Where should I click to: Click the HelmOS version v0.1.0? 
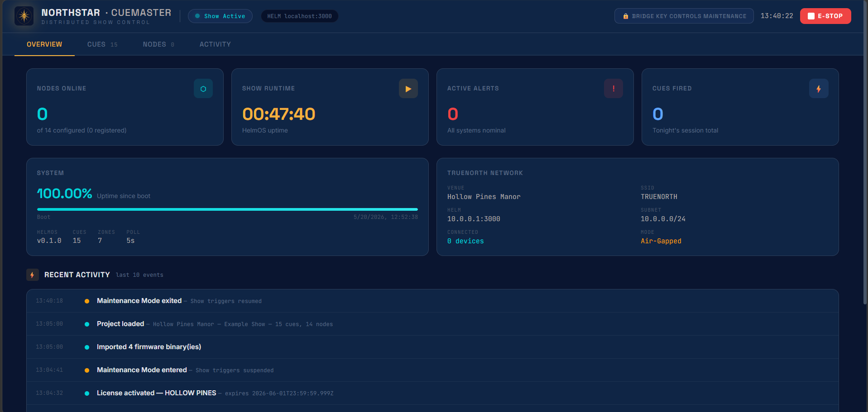[x=49, y=241]
